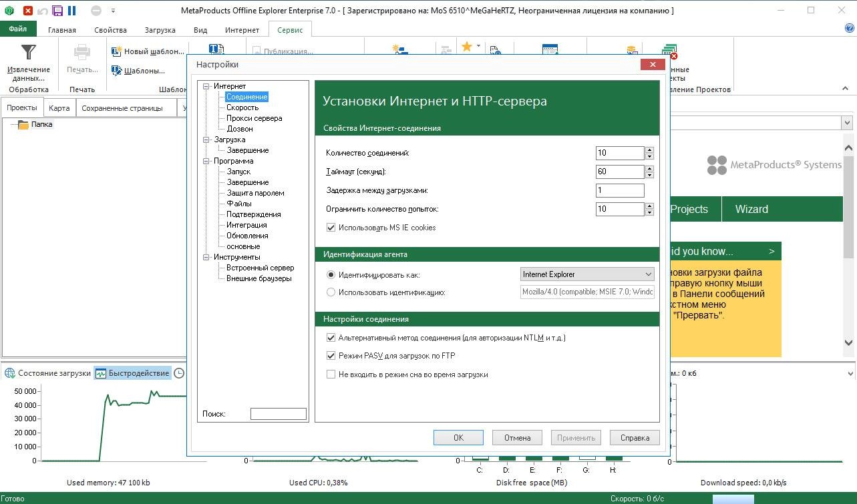
Task: Open the Internet Explorer agent dropdown
Action: (x=587, y=274)
